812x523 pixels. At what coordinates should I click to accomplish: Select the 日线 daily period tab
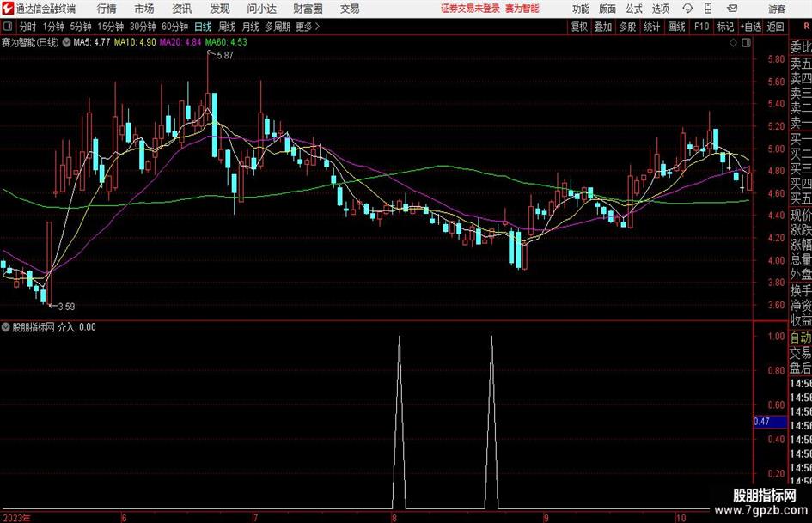pyautogui.click(x=203, y=27)
